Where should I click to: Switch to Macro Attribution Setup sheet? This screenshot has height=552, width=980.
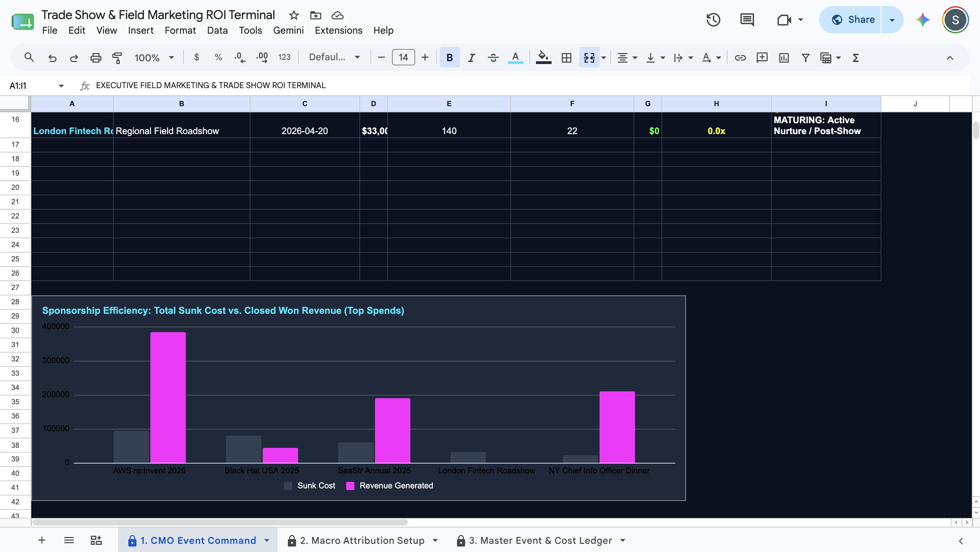click(x=362, y=540)
